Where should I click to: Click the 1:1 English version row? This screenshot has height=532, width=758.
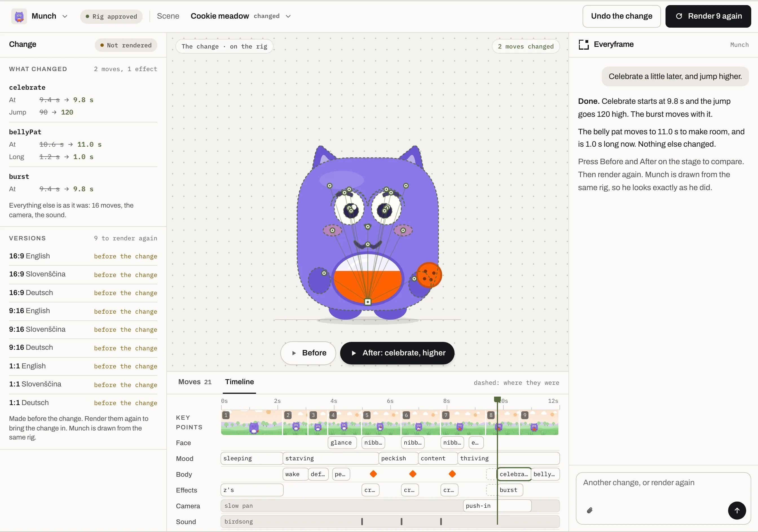(83, 366)
